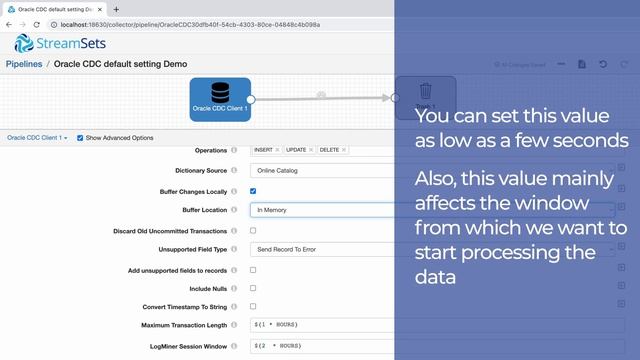This screenshot has height=360, width=640.
Task: Close the Oracle CDC default setting tab
Action: point(100,9)
